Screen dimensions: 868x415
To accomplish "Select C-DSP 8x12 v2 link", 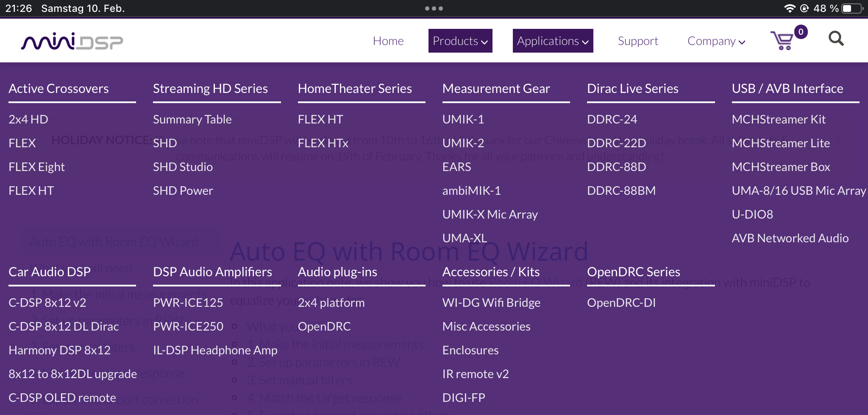I will point(47,303).
